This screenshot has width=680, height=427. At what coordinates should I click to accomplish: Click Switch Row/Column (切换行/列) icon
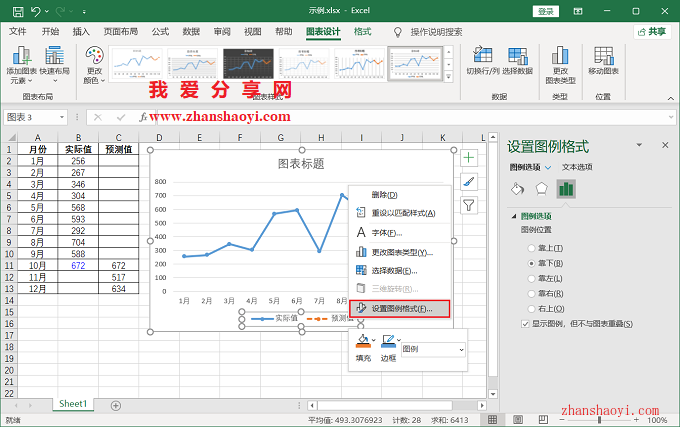click(483, 55)
